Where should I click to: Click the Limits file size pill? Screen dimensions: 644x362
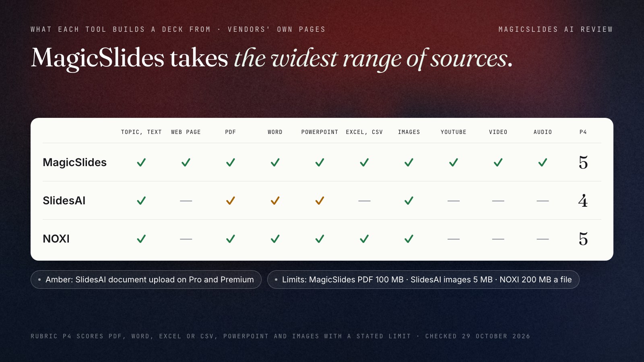point(423,280)
